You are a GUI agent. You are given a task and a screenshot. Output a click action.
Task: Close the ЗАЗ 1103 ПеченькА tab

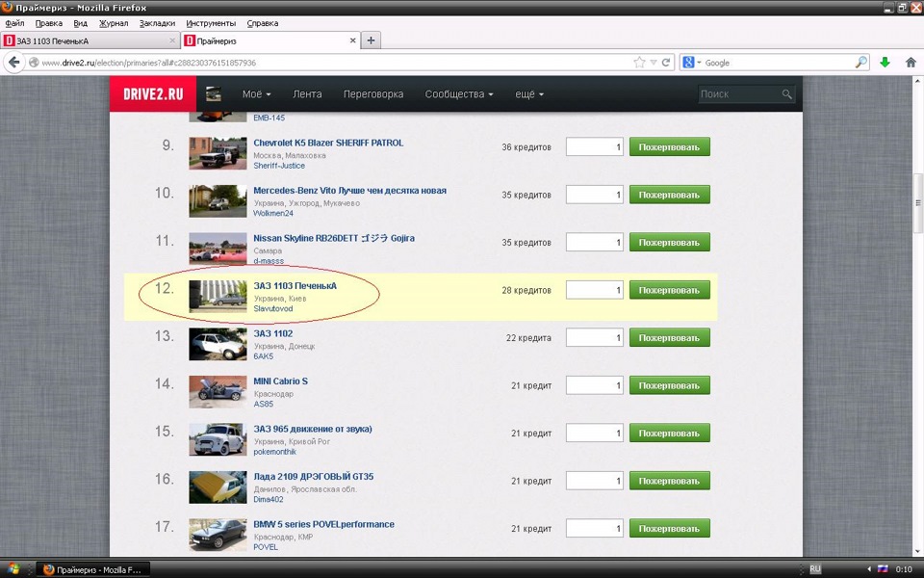click(172, 40)
